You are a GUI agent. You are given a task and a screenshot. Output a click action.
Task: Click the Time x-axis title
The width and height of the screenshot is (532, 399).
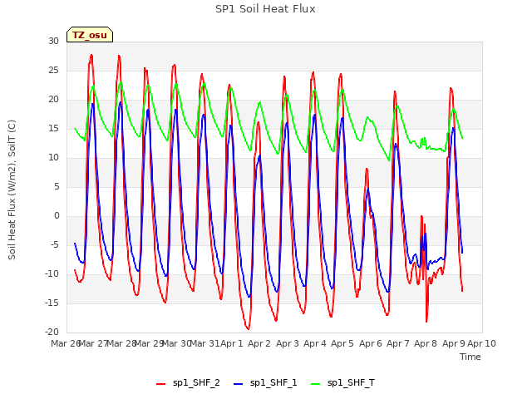(x=470, y=357)
